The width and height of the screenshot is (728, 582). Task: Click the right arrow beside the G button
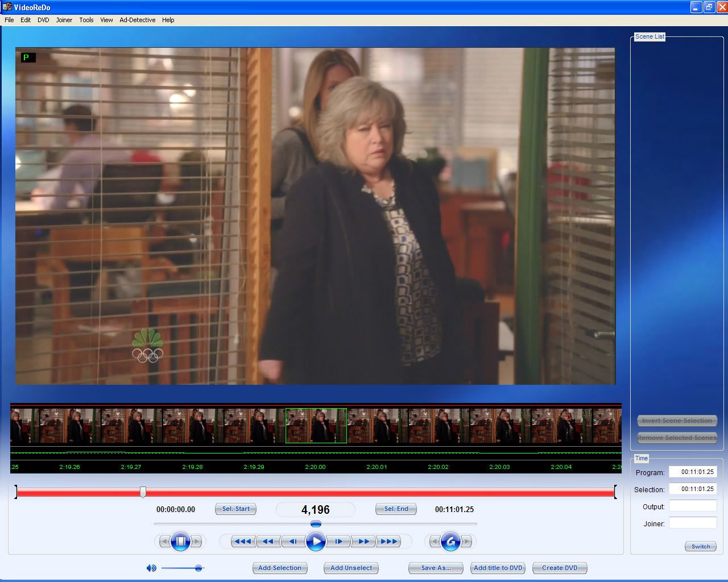[x=467, y=542]
